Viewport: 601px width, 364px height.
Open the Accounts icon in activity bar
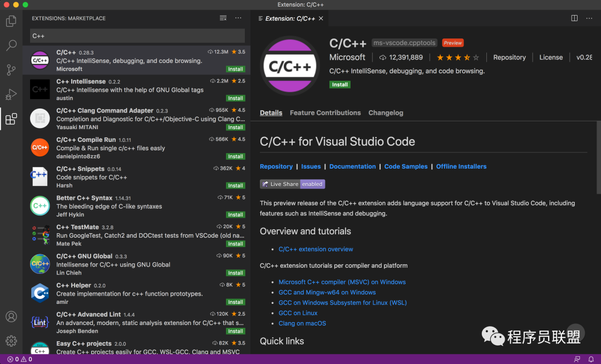(x=11, y=316)
